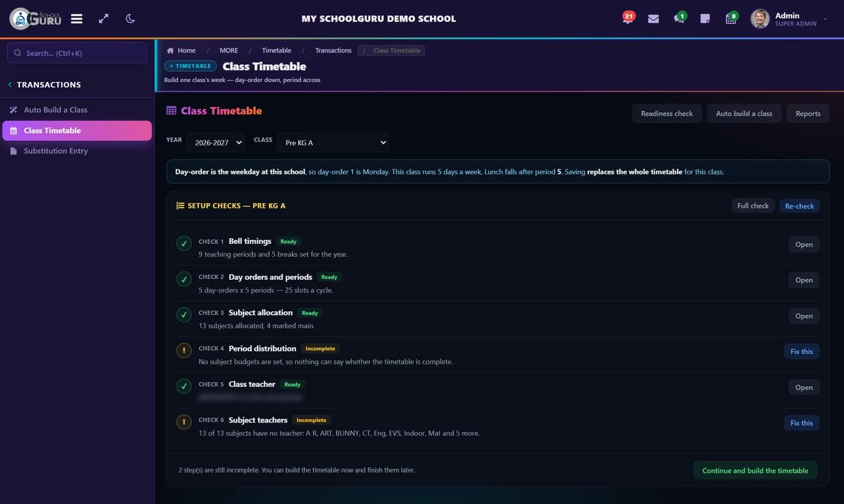Click text '13 subjects allocated, 4 marked main.'
The image size is (844, 504).
coord(257,326)
